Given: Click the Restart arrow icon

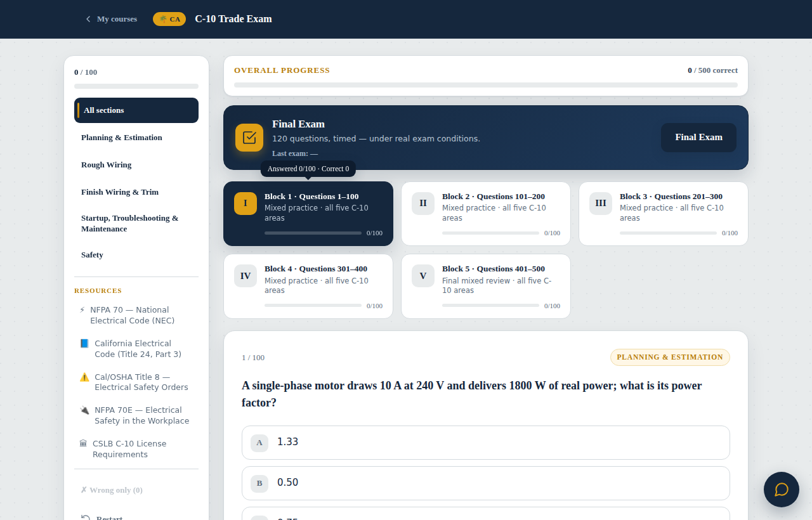Looking at the screenshot, I should (x=86, y=517).
